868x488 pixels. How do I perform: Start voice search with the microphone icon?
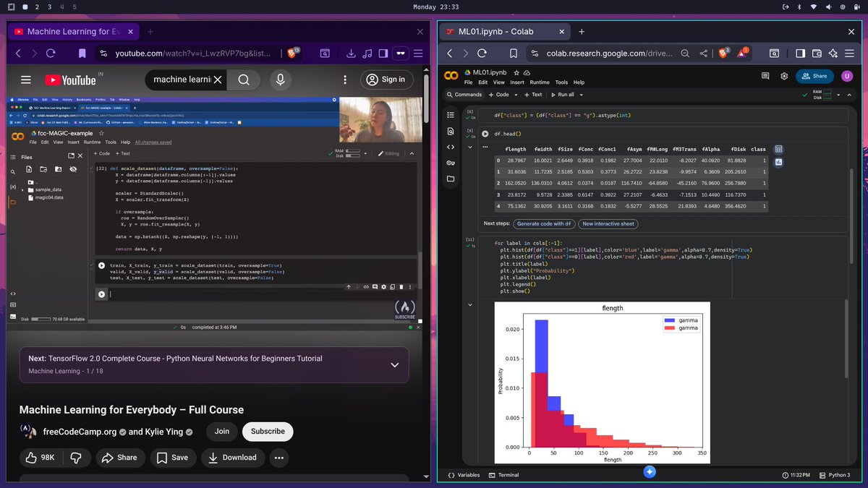280,80
